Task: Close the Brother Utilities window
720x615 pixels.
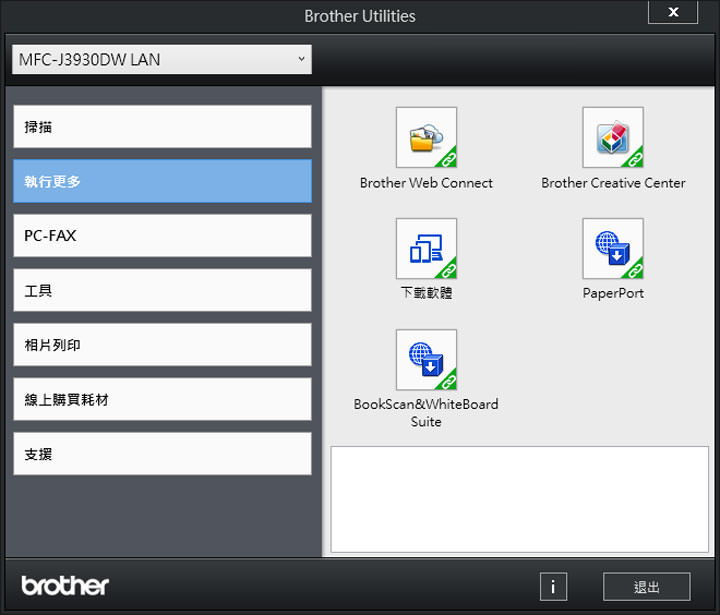Action: click(673, 12)
